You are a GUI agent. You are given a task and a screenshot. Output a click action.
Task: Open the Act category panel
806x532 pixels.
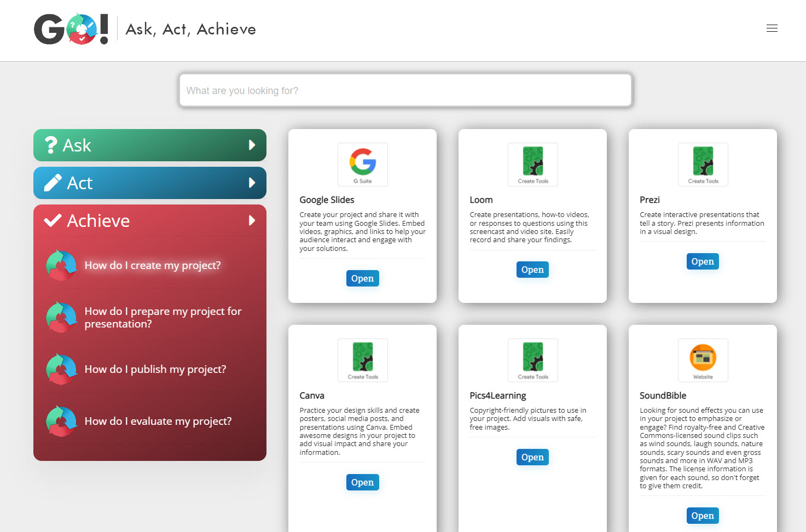[150, 183]
